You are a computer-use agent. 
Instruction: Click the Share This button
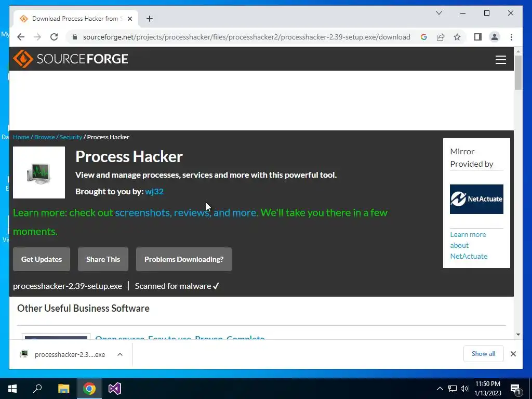103,259
